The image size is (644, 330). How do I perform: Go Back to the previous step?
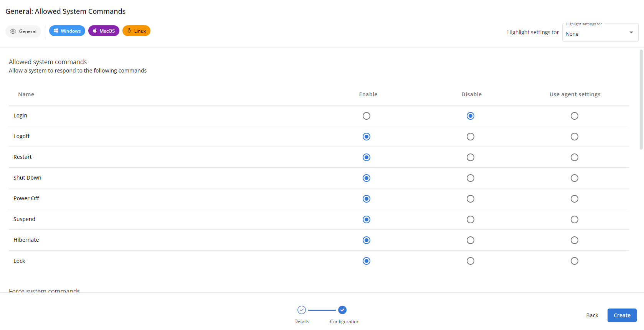point(592,315)
